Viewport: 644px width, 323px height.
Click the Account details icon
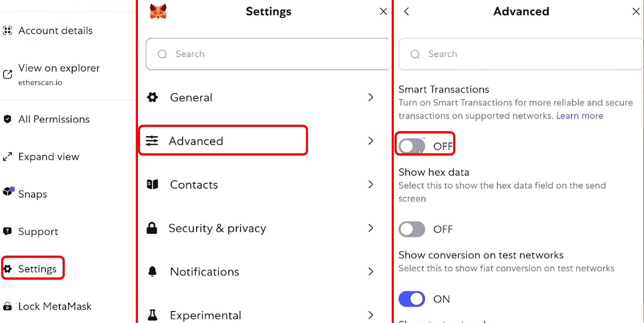[8, 30]
